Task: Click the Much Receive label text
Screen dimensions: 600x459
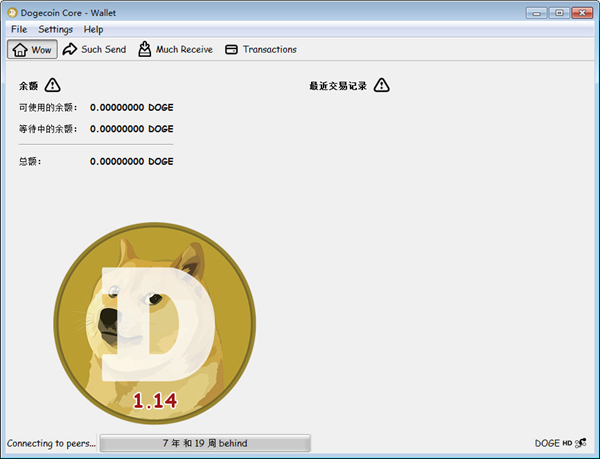Action: pos(184,49)
